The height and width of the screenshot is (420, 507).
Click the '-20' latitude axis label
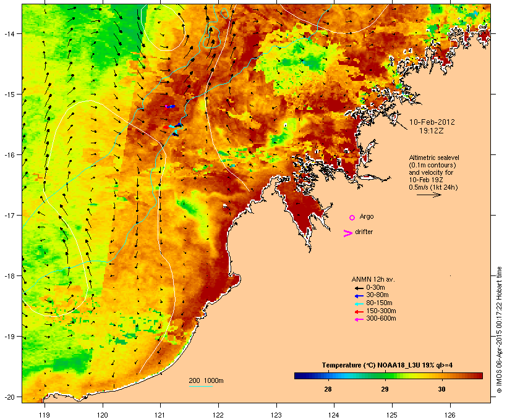(x=9, y=397)
